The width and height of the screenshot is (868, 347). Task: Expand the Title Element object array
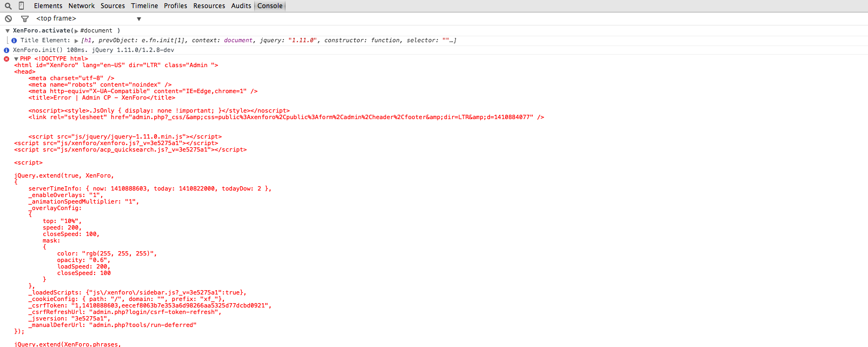tap(76, 41)
